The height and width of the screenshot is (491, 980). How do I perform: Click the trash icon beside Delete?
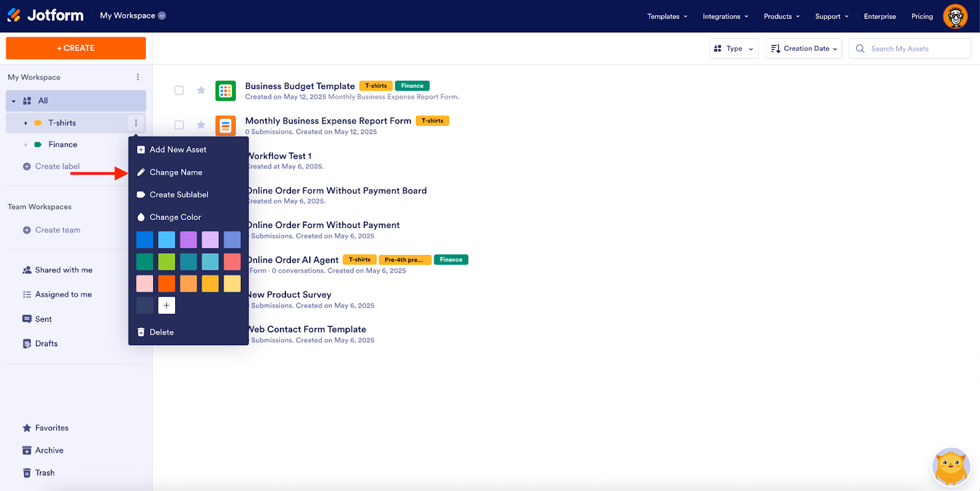141,332
